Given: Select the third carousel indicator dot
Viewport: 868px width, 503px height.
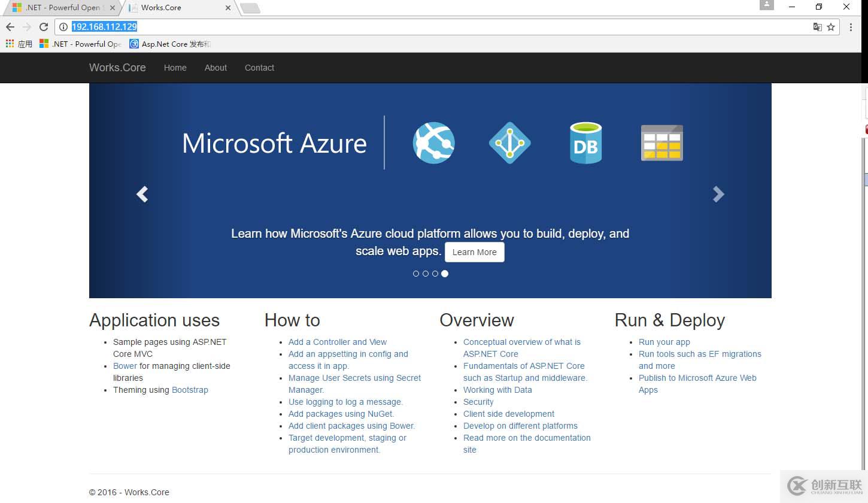Looking at the screenshot, I should tap(435, 274).
